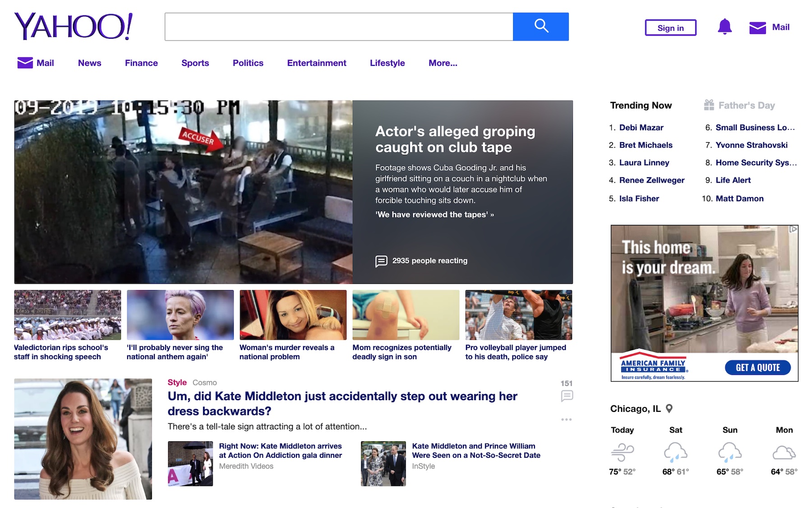Open Mail from the top-right envelope icon
The width and height of the screenshot is (812, 508).
(757, 28)
